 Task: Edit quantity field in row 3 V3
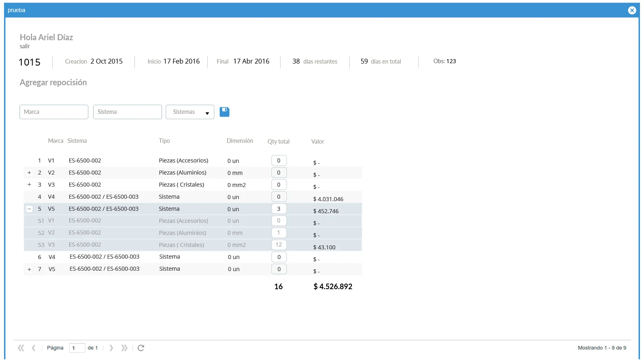(279, 185)
